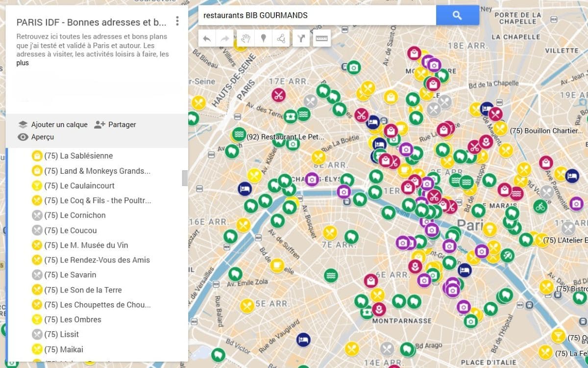The height and width of the screenshot is (368, 588).
Task: Expand the map description with the plus link
Action: click(22, 63)
